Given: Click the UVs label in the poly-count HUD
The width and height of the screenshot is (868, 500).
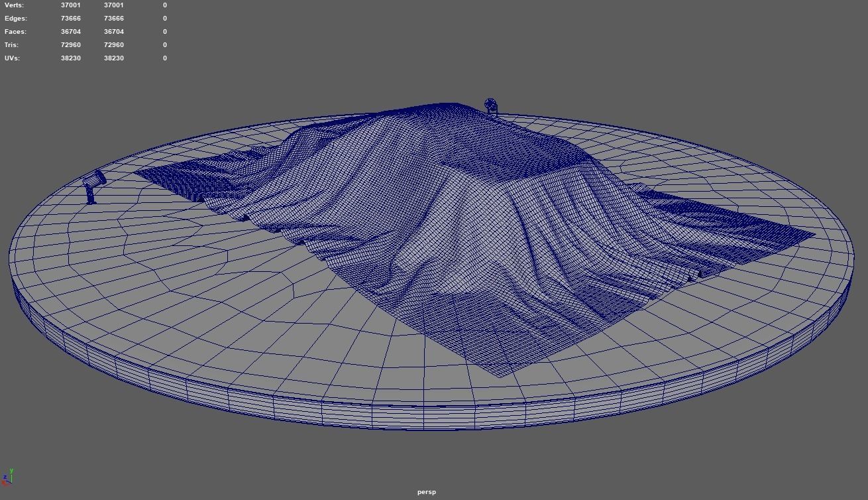Looking at the screenshot, I should click(12, 58).
